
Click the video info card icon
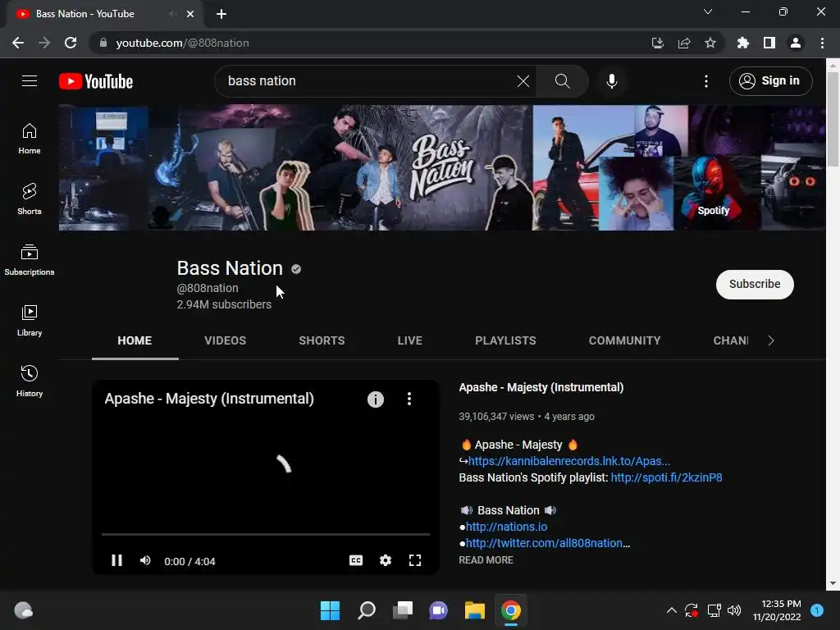pos(376,399)
